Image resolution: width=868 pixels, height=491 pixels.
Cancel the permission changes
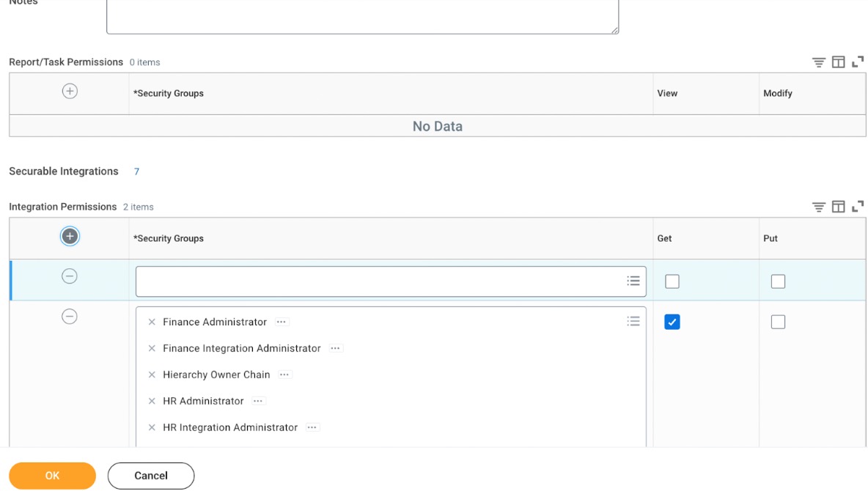click(x=151, y=475)
